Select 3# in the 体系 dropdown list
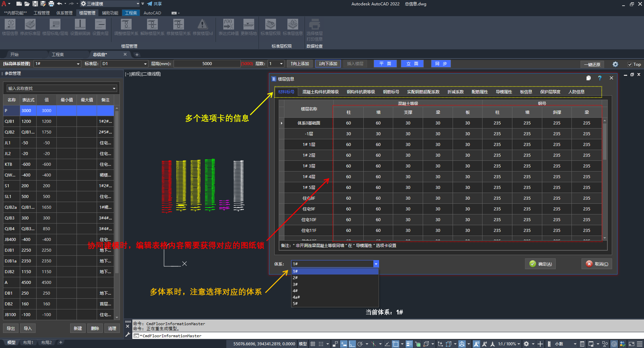The width and height of the screenshot is (644, 348). (296, 284)
